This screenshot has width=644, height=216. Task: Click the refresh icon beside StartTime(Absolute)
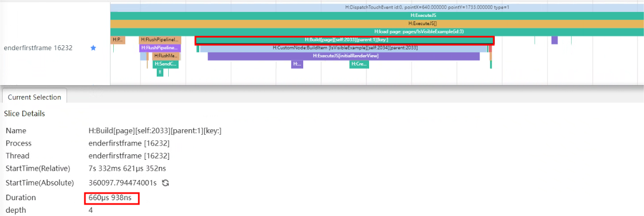tap(165, 183)
